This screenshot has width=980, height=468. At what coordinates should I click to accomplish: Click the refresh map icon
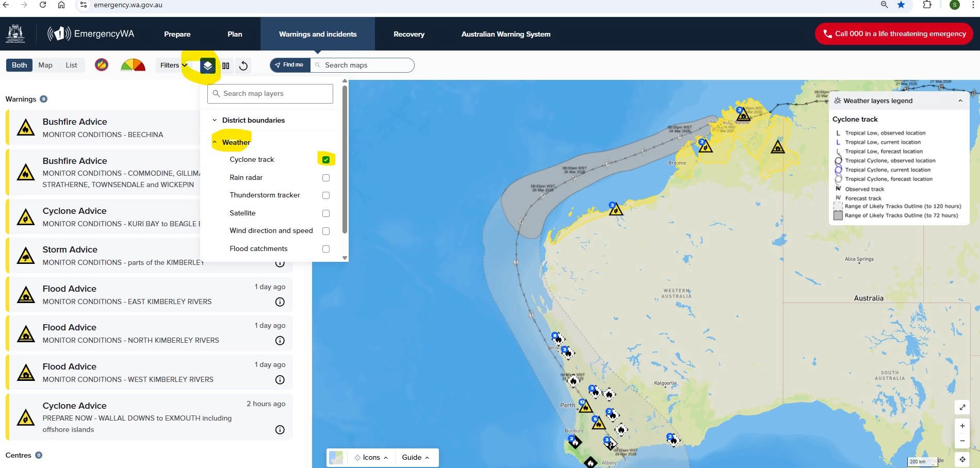(243, 65)
